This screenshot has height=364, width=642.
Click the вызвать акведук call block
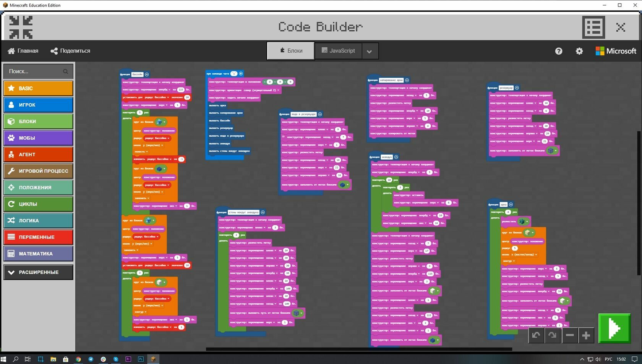220,144
